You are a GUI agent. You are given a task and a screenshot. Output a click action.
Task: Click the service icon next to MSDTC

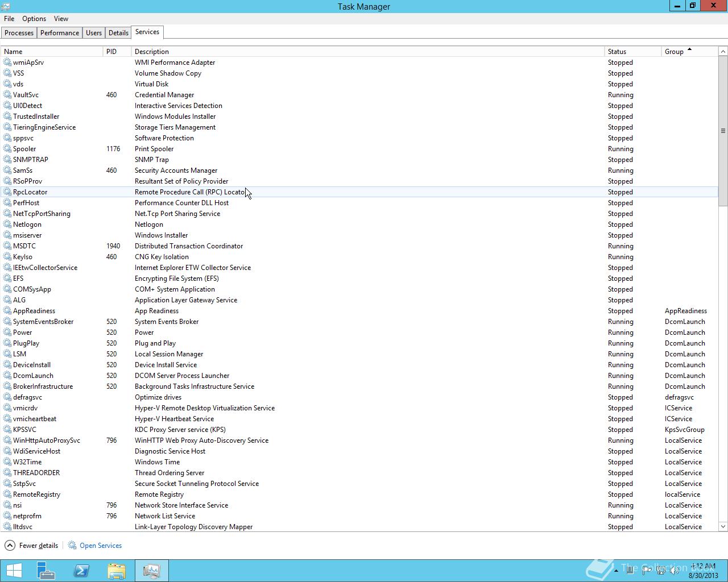tap(7, 246)
